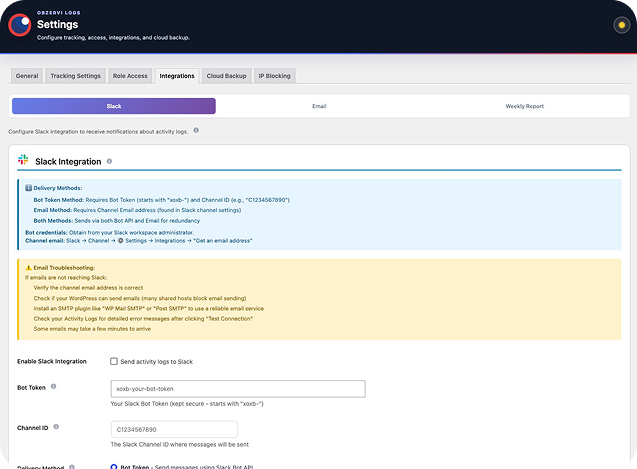Open the IP Blocking tab

tap(275, 76)
